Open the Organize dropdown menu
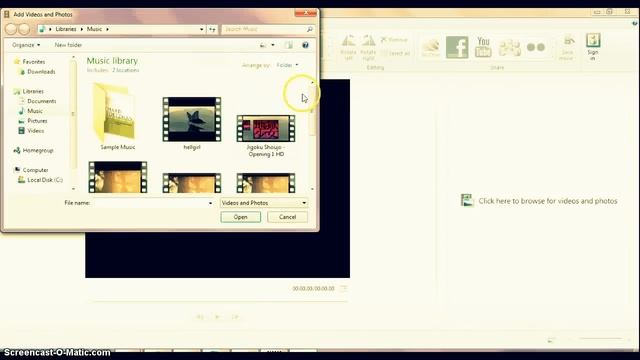The width and height of the screenshot is (640, 360). tap(26, 45)
